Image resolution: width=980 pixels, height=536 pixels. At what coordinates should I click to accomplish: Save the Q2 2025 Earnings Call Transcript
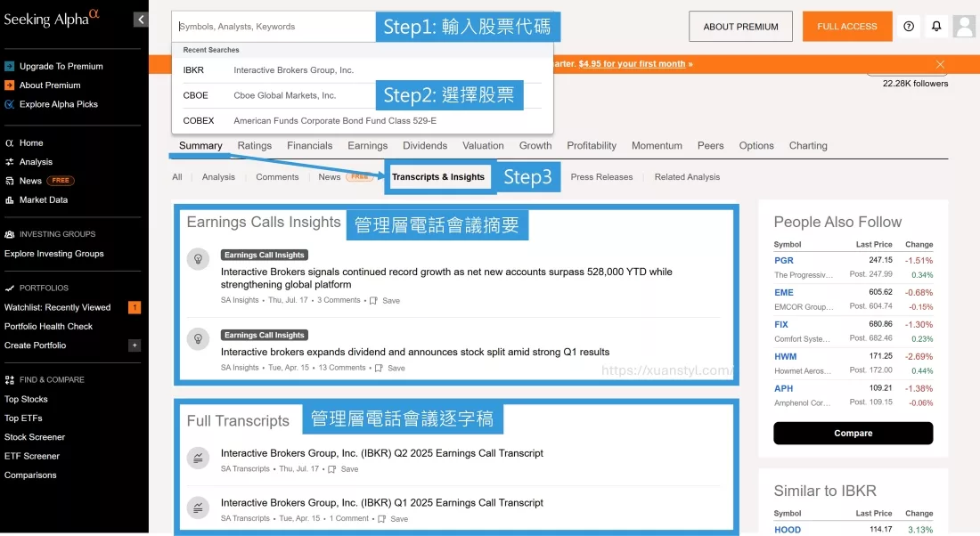344,469
